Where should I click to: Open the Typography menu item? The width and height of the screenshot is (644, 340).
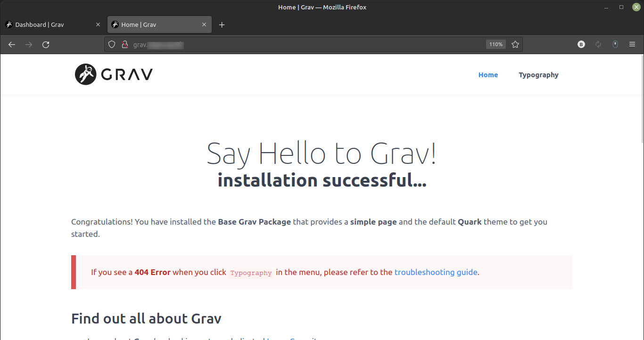(x=538, y=75)
